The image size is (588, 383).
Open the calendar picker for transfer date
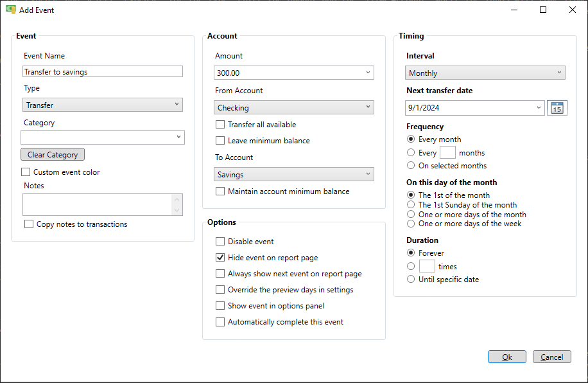tap(557, 108)
